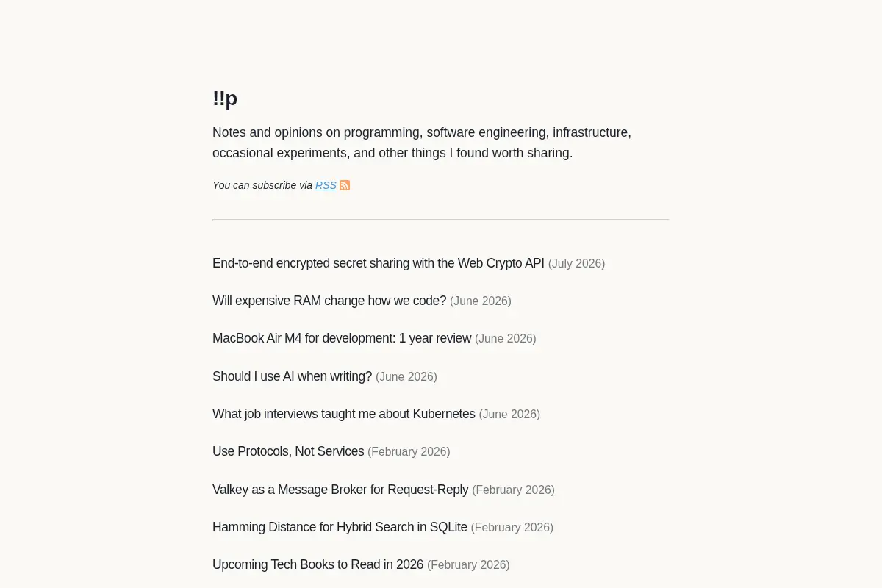The height and width of the screenshot is (588, 882).
Task: Click the June 2026 date beside MacBook review
Action: (x=506, y=339)
